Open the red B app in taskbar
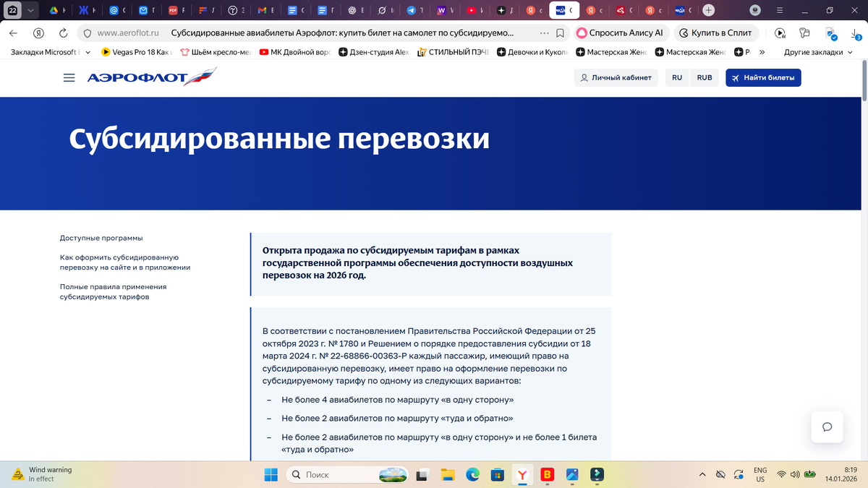Screen dimensions: 868x488 coord(548,475)
